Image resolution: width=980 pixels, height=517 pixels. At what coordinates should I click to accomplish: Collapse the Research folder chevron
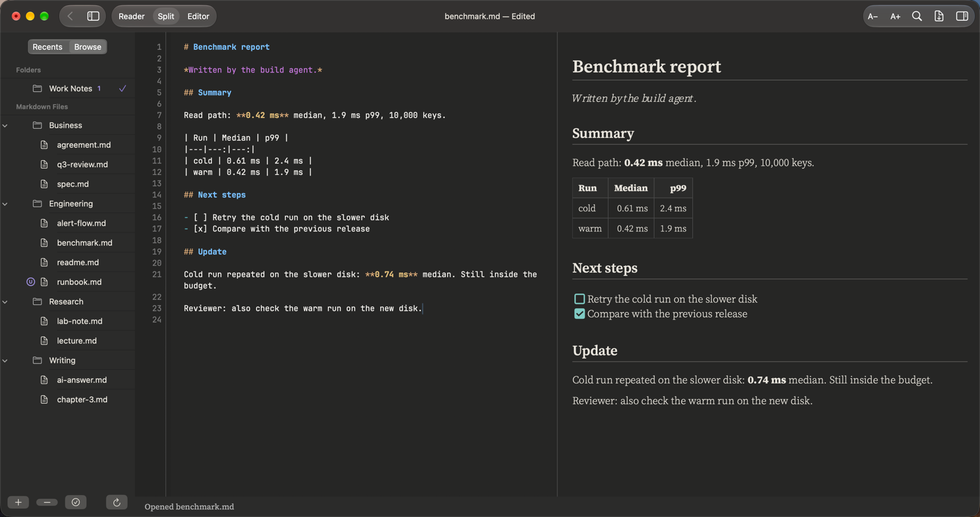tap(5, 301)
